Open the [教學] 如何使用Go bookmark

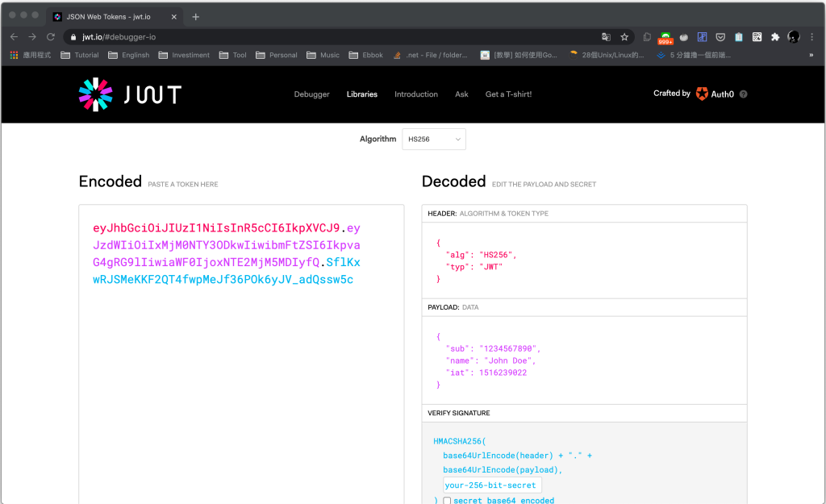tap(519, 55)
